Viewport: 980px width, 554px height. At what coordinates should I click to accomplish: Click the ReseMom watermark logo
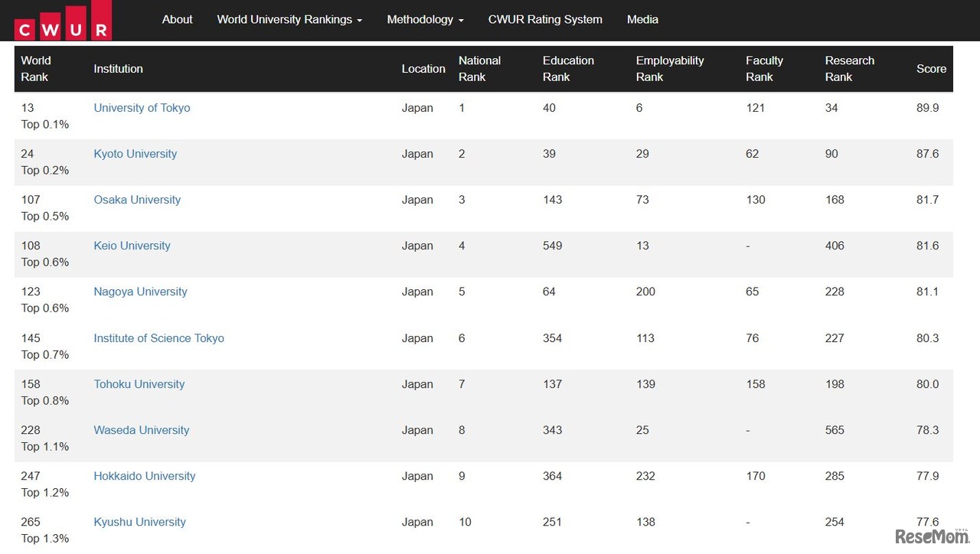(931, 536)
